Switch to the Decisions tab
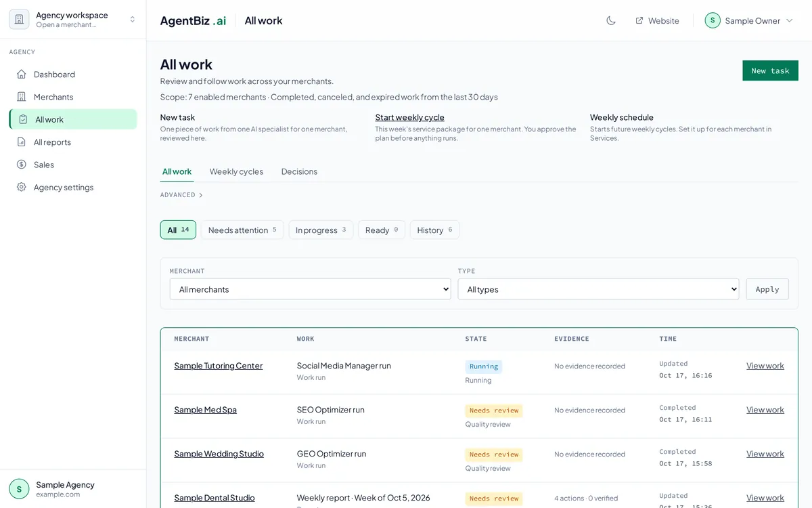This screenshot has height=508, width=812. [x=299, y=171]
